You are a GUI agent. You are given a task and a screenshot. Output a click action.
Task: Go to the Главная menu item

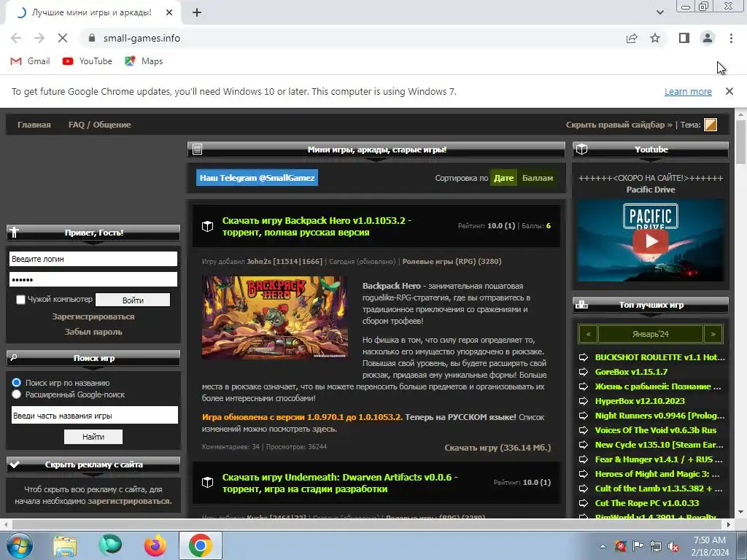point(34,125)
